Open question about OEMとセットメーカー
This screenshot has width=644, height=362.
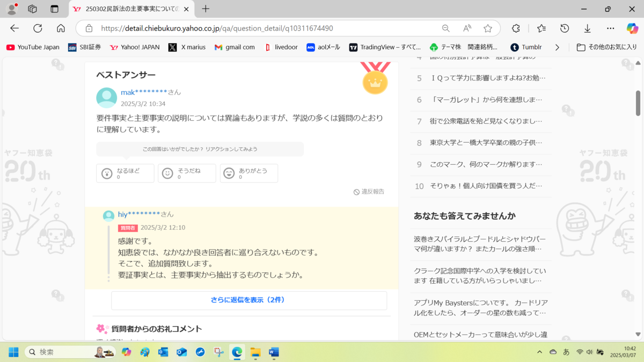(x=480, y=335)
